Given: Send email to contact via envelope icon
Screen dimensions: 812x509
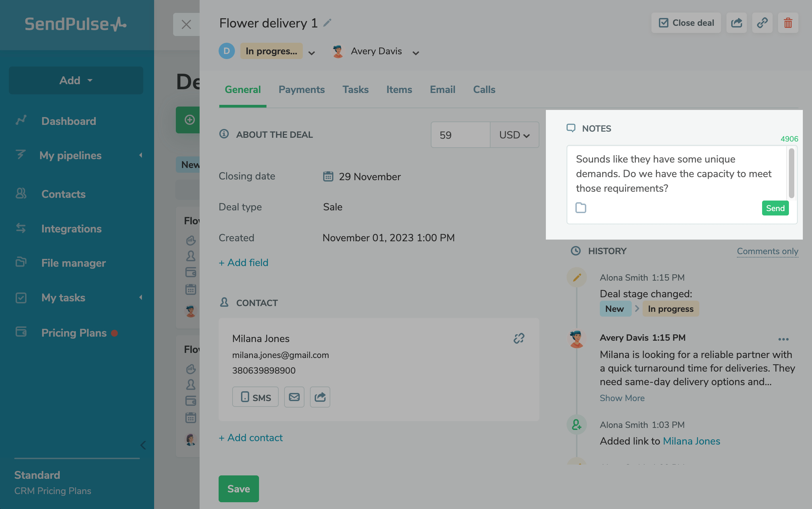Looking at the screenshot, I should 294,397.
